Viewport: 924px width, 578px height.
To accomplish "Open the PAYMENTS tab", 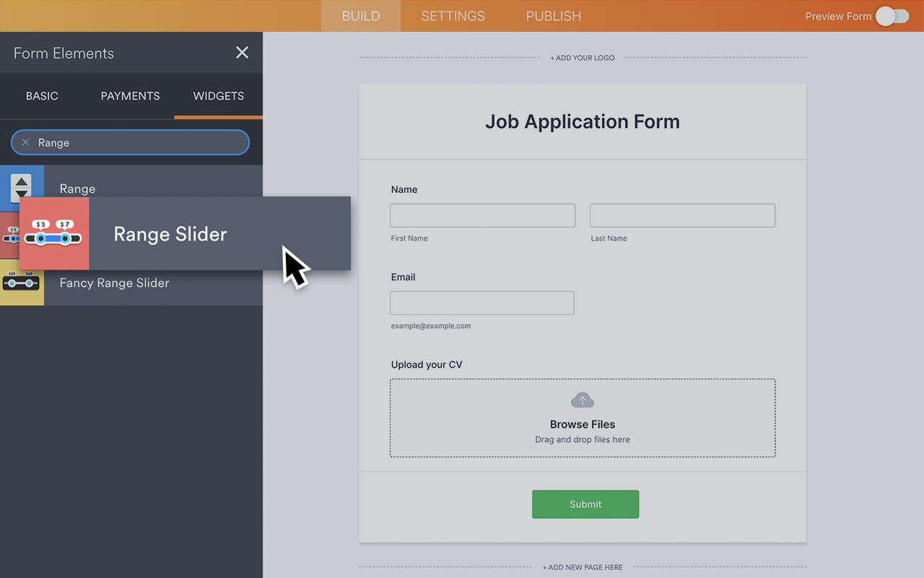I will [130, 95].
